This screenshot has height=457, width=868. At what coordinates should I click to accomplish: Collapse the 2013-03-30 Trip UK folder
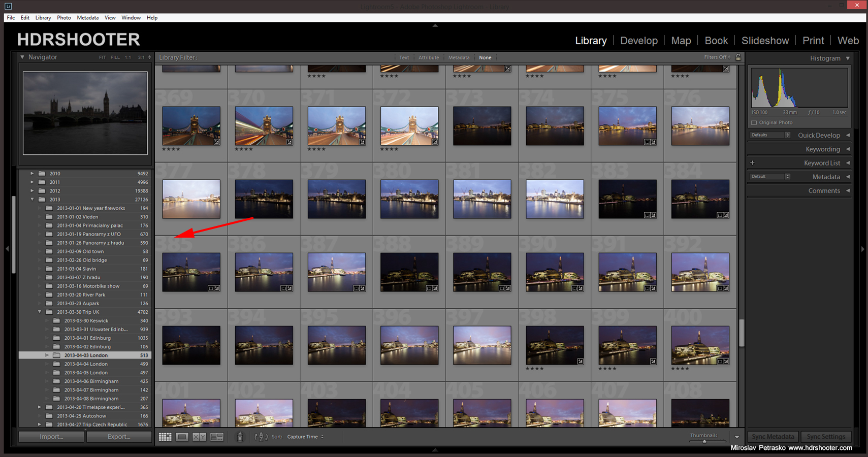coord(40,312)
